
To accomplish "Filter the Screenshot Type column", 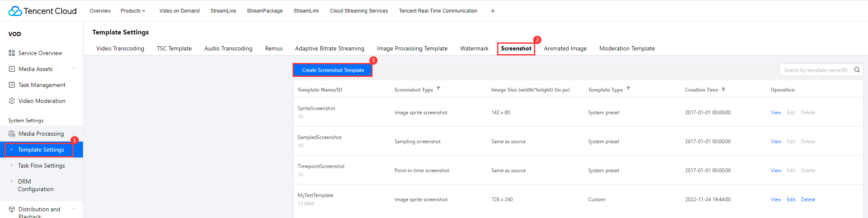I will [x=438, y=89].
